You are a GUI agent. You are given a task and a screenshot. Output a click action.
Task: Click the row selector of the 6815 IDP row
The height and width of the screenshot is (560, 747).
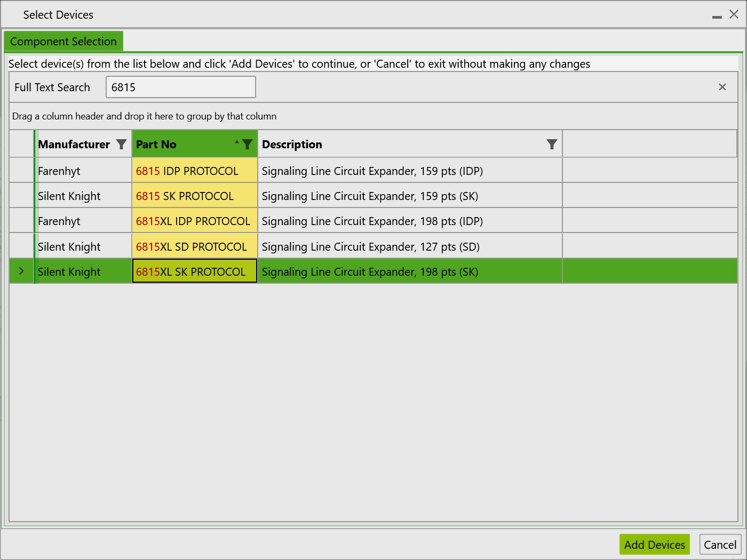21,171
